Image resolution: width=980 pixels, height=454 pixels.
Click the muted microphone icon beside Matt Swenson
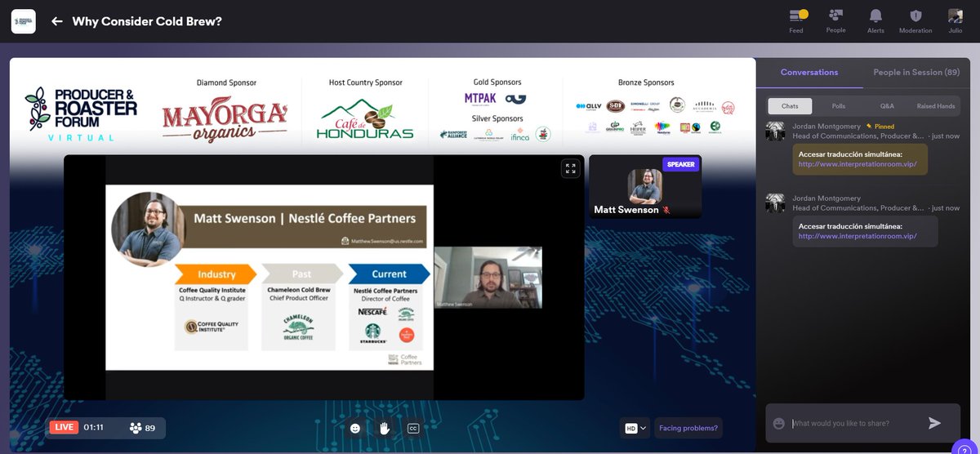pos(666,210)
